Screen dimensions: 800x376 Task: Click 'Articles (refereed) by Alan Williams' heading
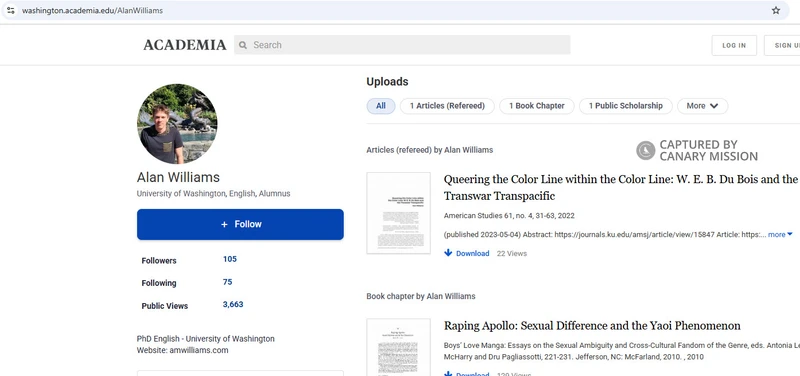click(x=430, y=150)
